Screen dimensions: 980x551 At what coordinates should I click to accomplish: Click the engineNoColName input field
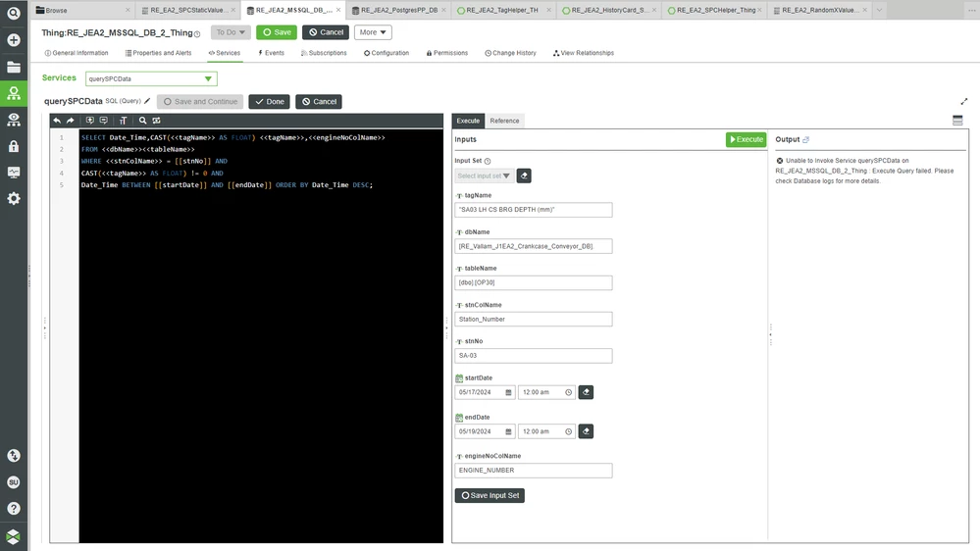[533, 471]
